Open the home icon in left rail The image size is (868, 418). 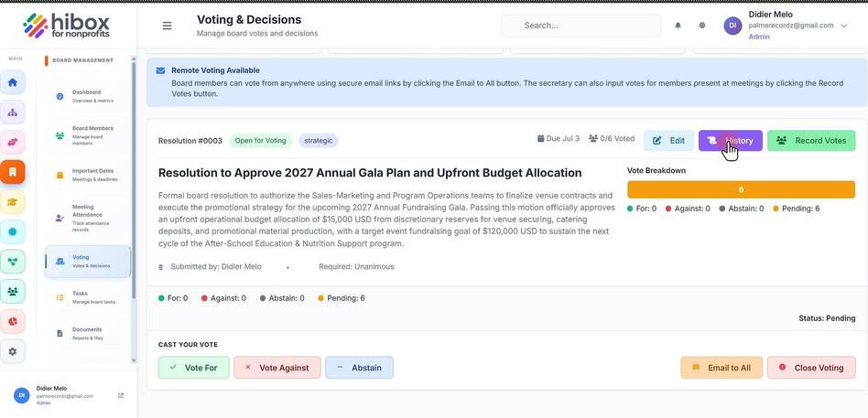13,82
